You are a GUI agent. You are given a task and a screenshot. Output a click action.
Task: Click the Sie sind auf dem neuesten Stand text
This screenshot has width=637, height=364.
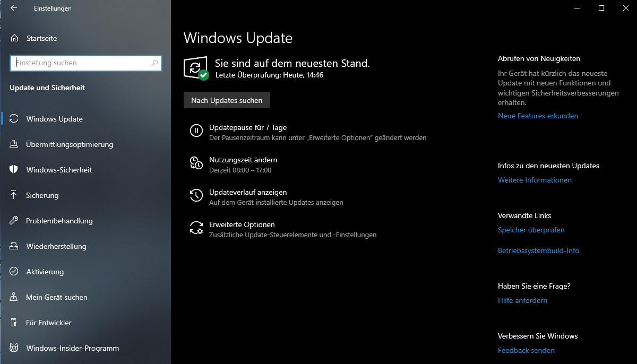(x=292, y=63)
